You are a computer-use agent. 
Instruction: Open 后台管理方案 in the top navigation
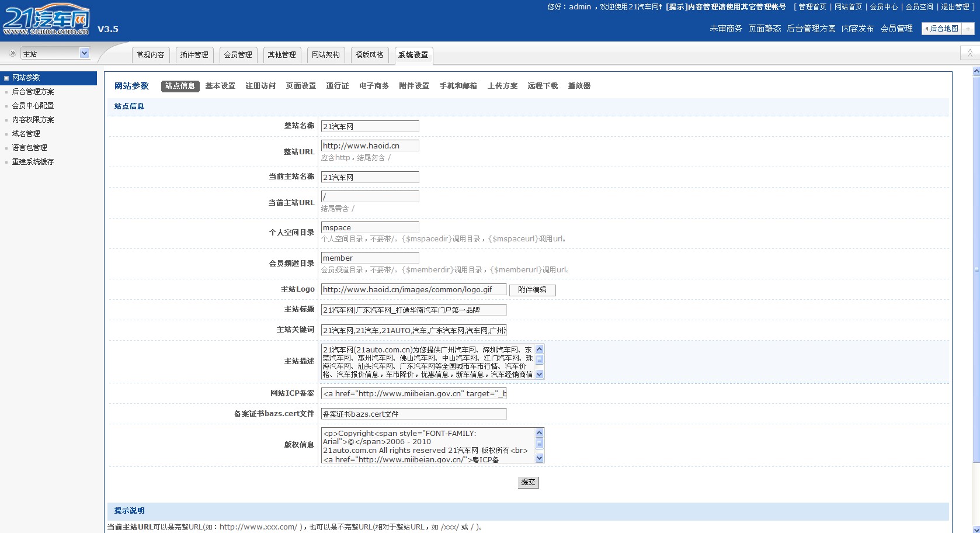811,29
